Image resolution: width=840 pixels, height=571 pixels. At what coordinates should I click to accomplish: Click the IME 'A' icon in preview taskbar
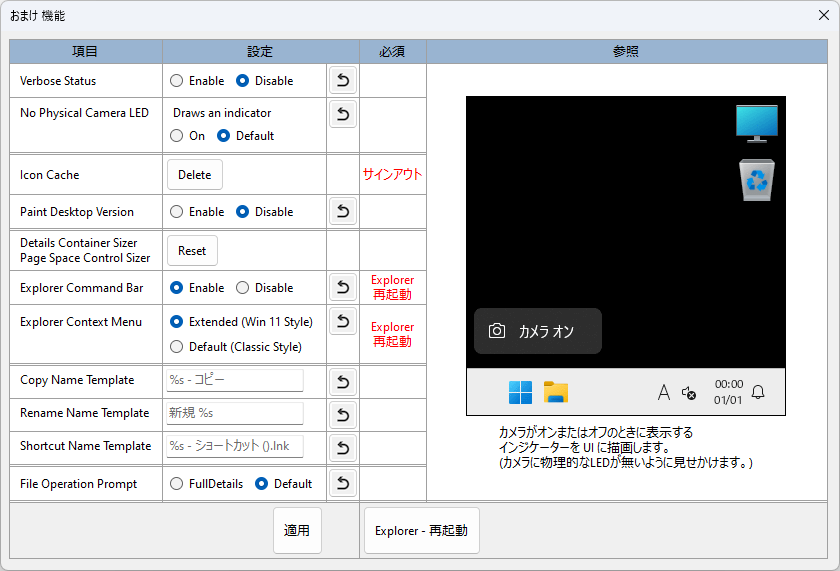pyautogui.click(x=664, y=392)
